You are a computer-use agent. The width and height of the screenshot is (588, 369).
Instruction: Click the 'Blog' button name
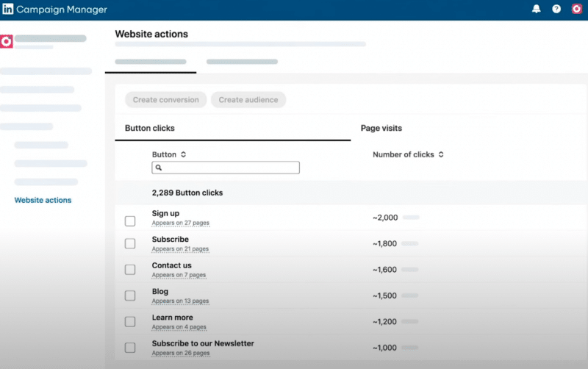point(160,291)
